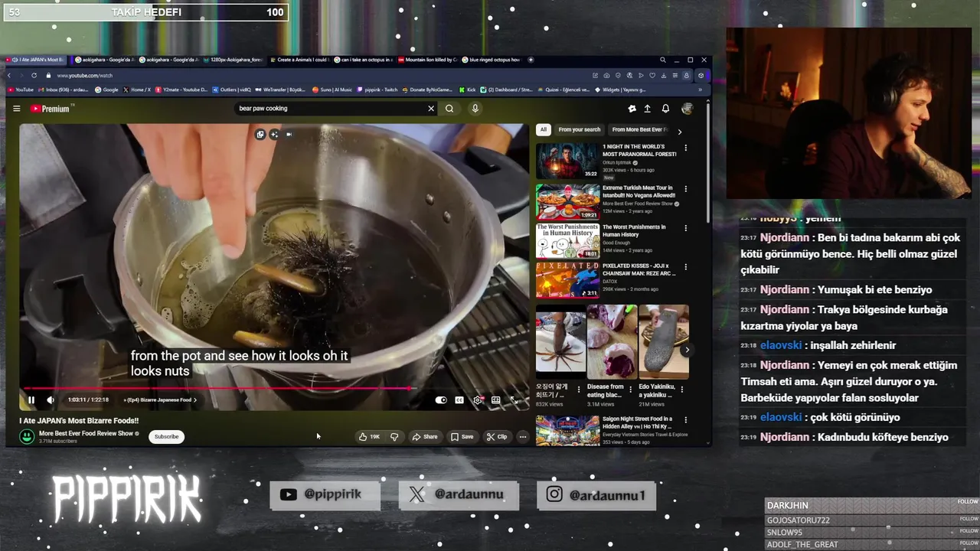Start voice search with microphone

475,109
